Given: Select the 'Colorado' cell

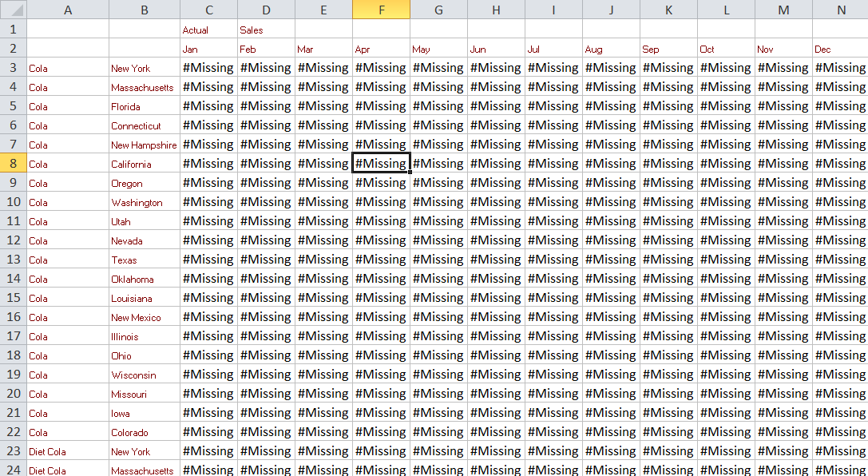Looking at the screenshot, I should click(x=145, y=432).
